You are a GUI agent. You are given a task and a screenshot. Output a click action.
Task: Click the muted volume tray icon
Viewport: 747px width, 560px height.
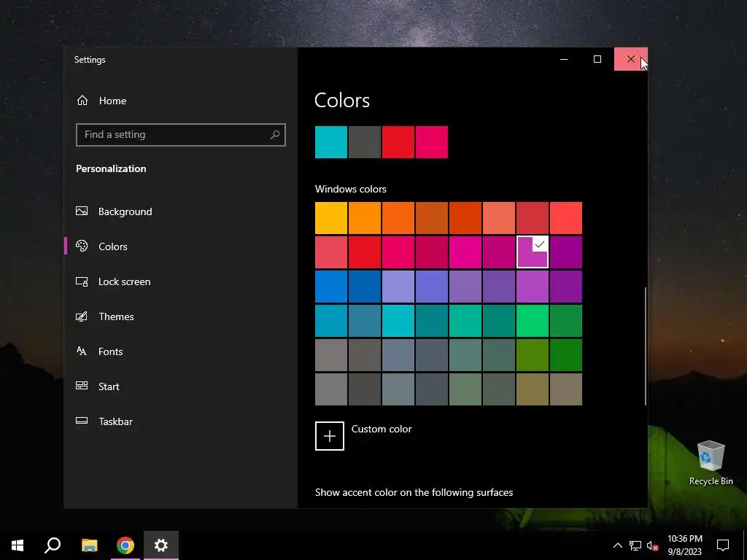[652, 545]
